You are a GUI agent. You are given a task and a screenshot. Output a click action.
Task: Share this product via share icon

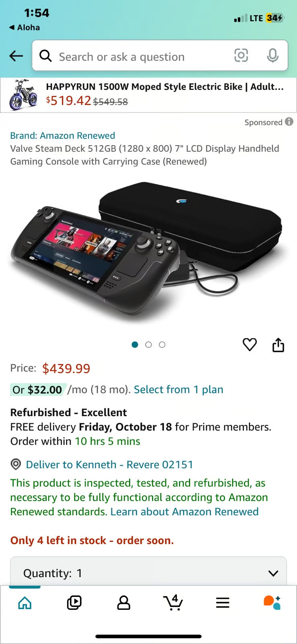278,345
